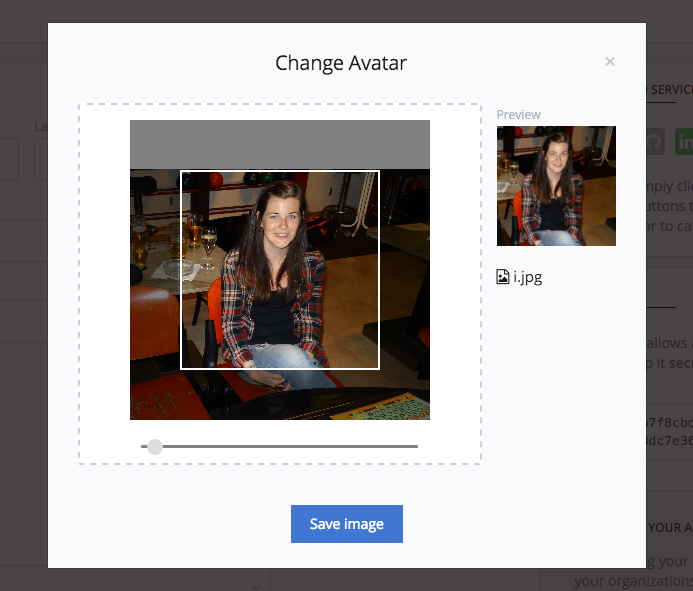Viewport: 693px width, 591px height.
Task: Close the Change Avatar dialog
Action: [610, 61]
